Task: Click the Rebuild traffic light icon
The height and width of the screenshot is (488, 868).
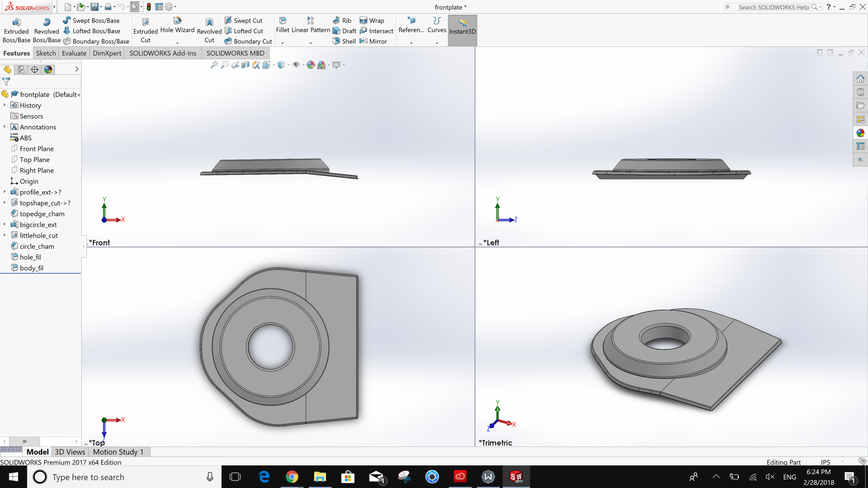Action: [x=149, y=7]
